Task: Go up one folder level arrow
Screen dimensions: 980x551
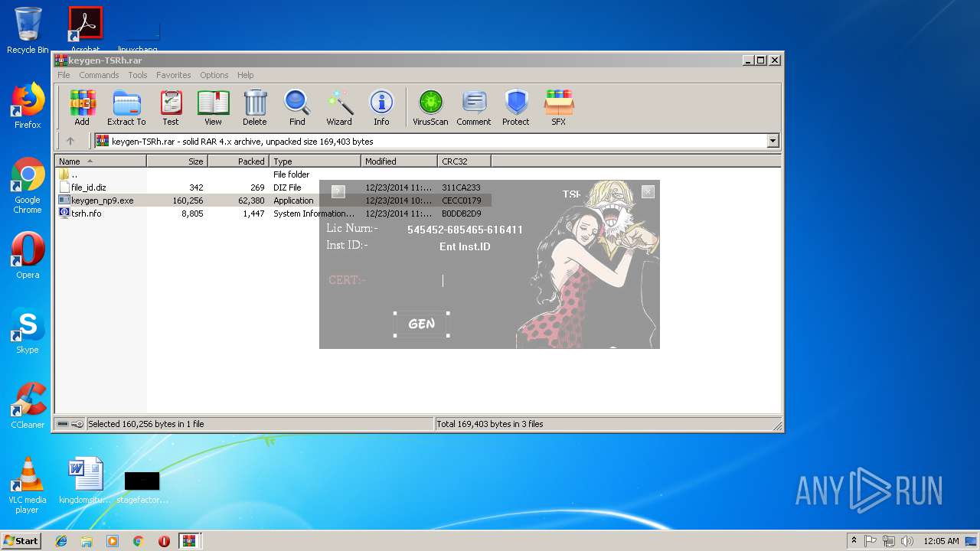Action: coord(70,141)
